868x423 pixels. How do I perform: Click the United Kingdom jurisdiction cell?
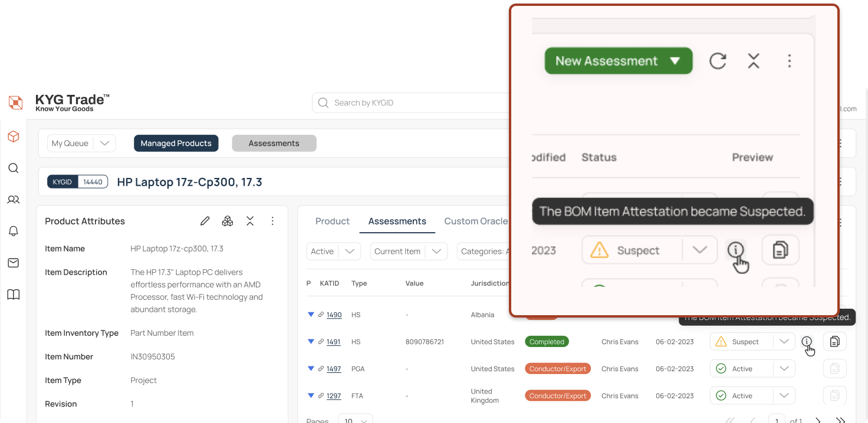click(485, 396)
